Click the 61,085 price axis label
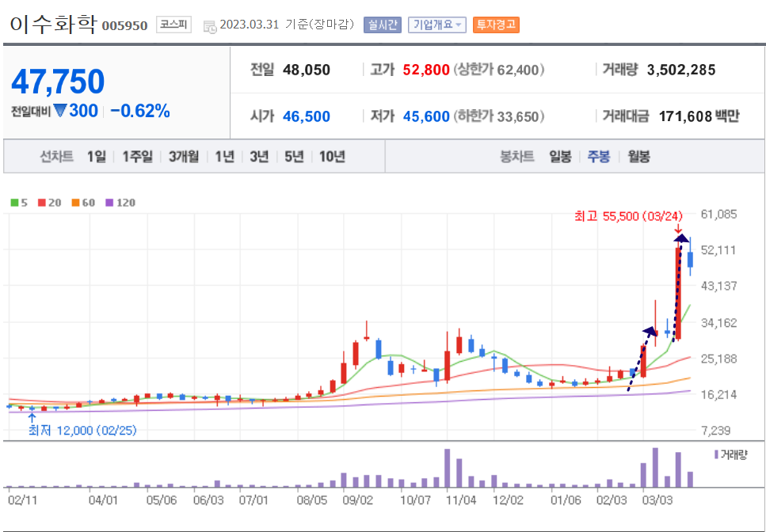The image size is (766, 532). point(718,215)
